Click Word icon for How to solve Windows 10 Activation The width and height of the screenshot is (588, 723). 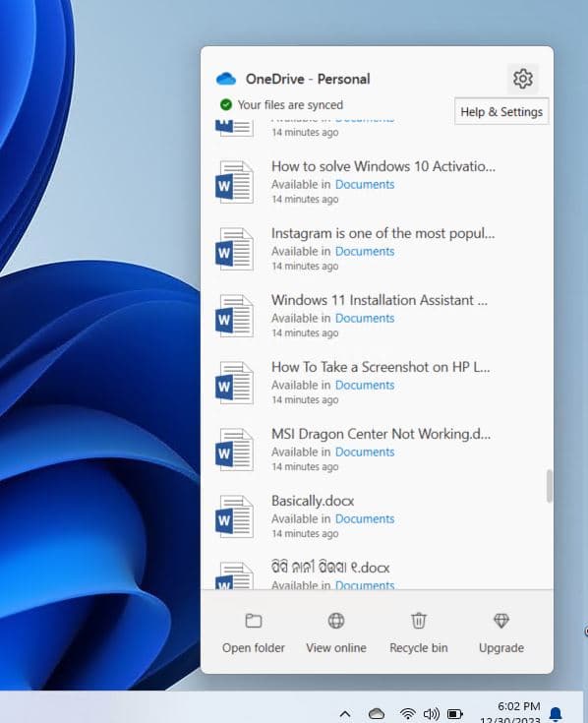[234, 182]
